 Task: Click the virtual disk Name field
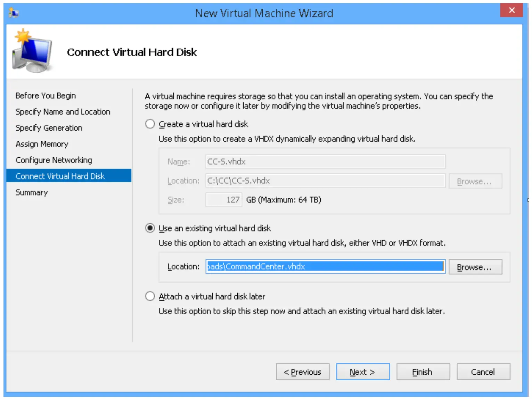pyautogui.click(x=325, y=161)
